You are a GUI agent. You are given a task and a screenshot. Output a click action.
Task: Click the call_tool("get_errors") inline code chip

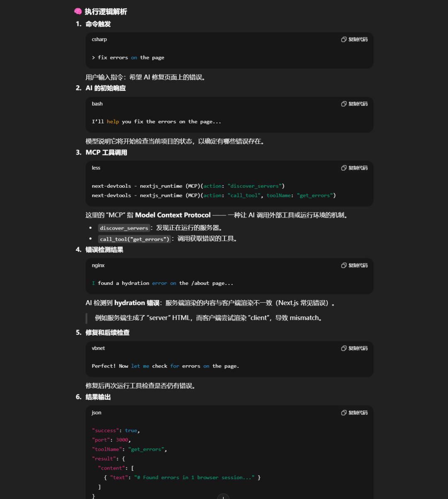click(134, 239)
